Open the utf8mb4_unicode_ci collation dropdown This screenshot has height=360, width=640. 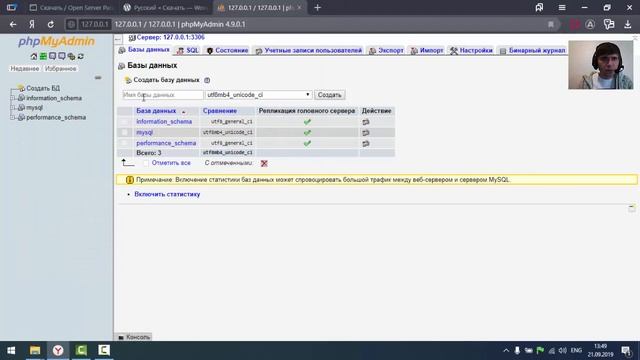[259, 95]
